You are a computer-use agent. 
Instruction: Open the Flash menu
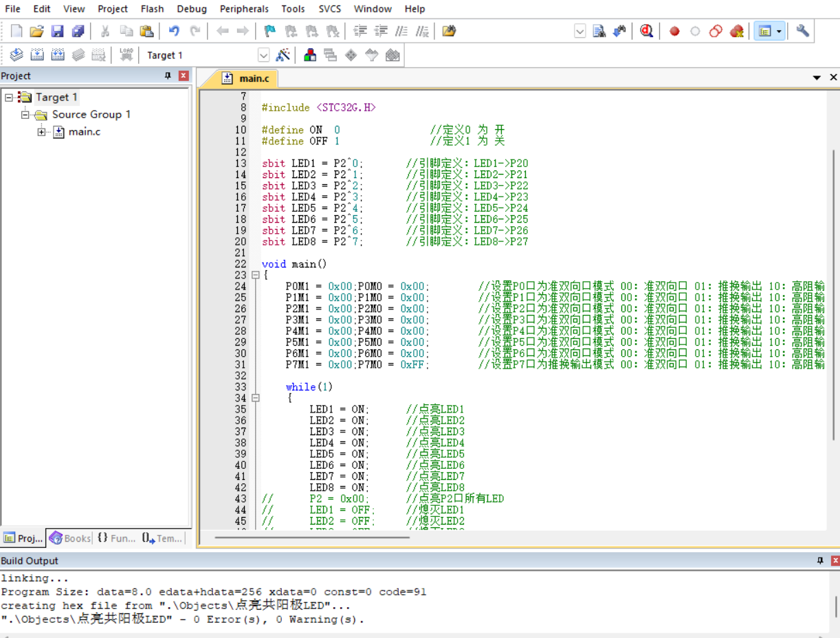coord(152,9)
